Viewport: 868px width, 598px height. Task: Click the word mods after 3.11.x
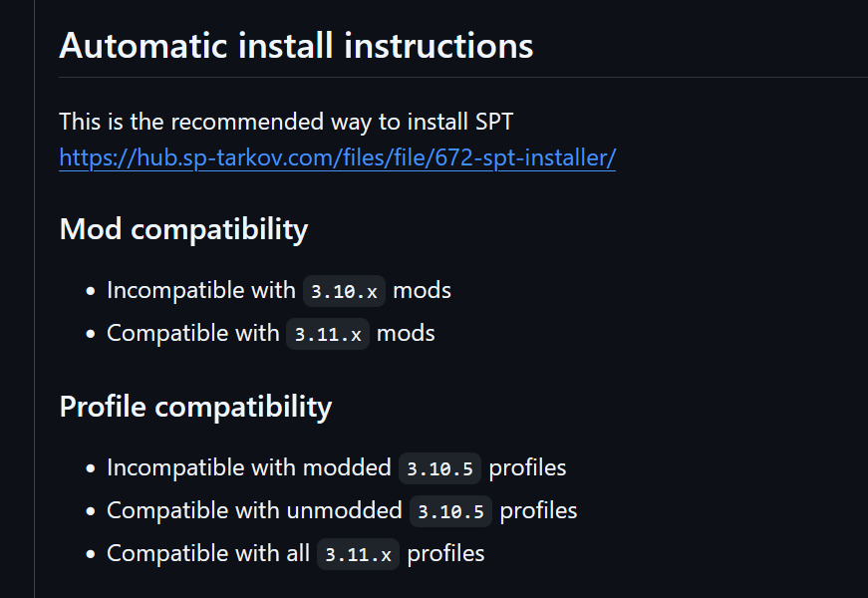[406, 333]
